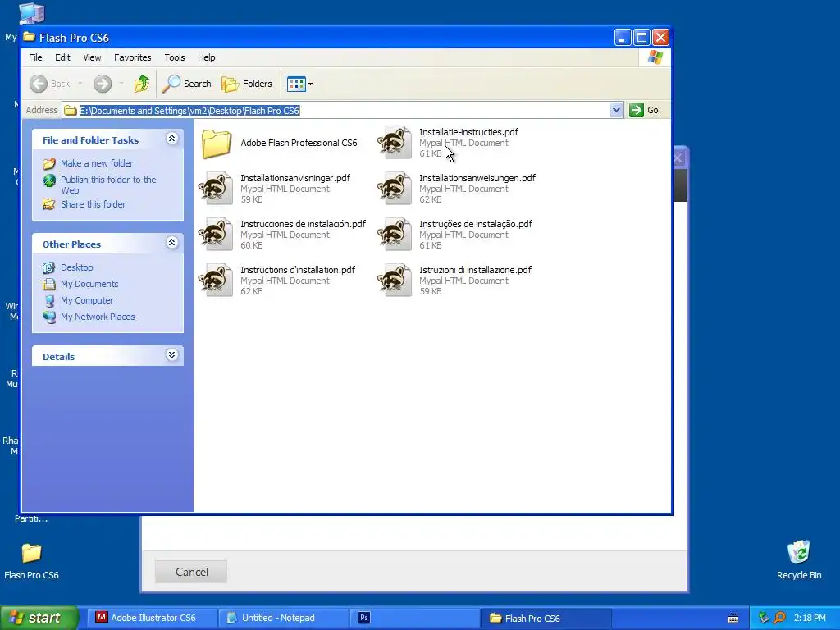
Task: Open the File menu
Action: [35, 57]
